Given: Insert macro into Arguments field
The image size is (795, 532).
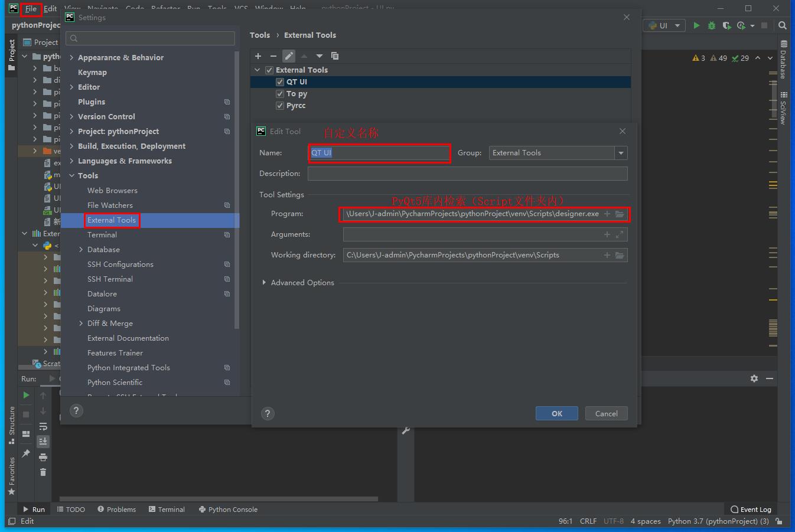Looking at the screenshot, I should pyautogui.click(x=607, y=234).
